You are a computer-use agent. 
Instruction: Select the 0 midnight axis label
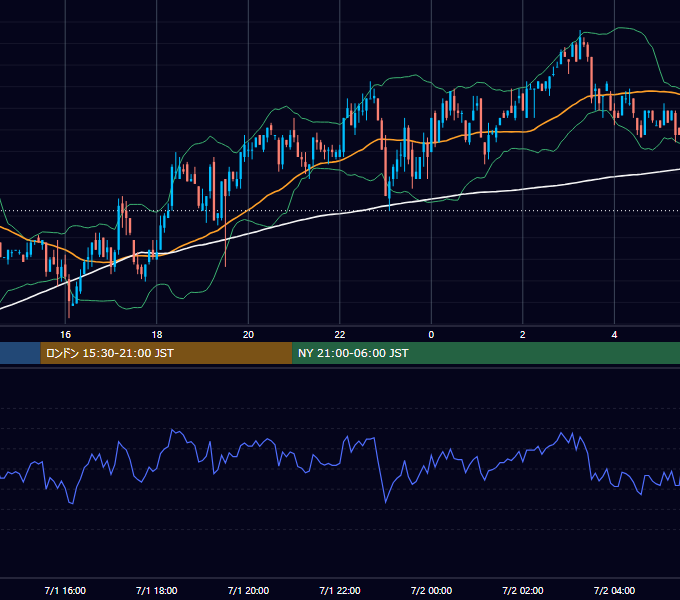pos(431,335)
